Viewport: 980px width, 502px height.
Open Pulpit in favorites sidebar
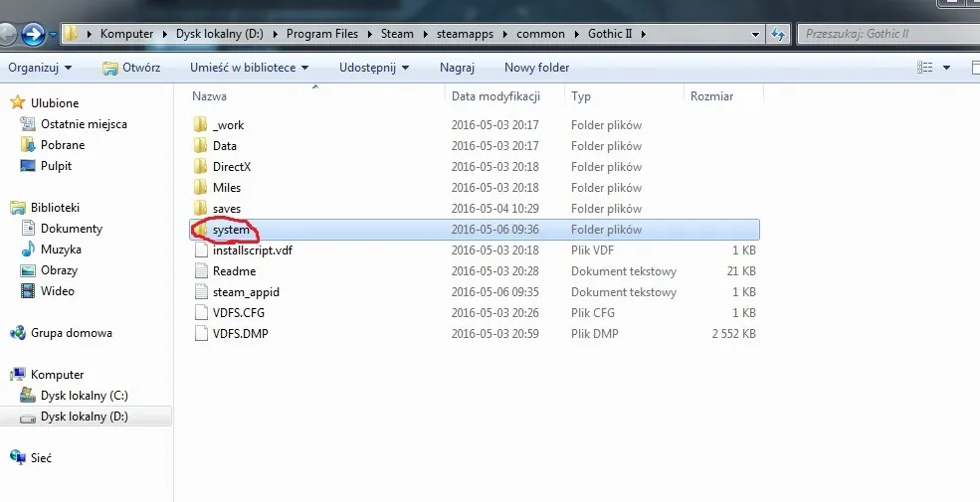click(x=57, y=165)
